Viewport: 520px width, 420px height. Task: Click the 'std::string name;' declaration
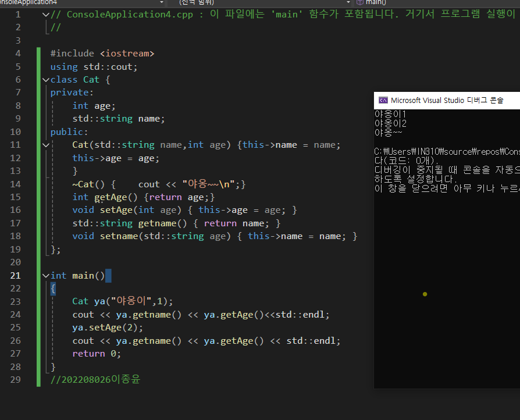click(119, 119)
